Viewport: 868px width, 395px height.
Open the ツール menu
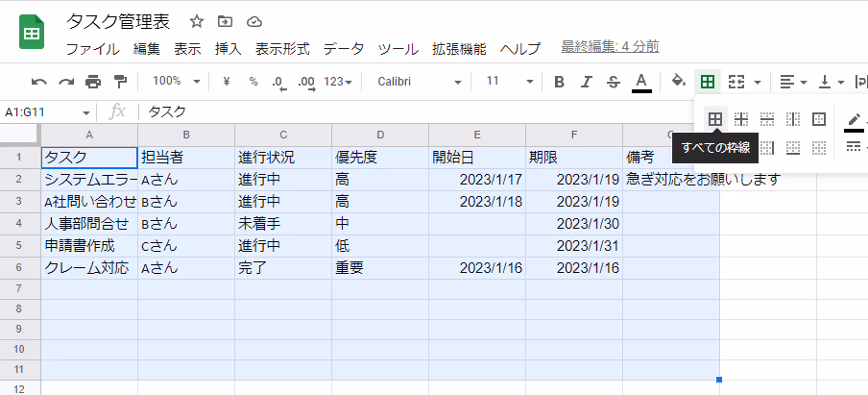pos(398,49)
